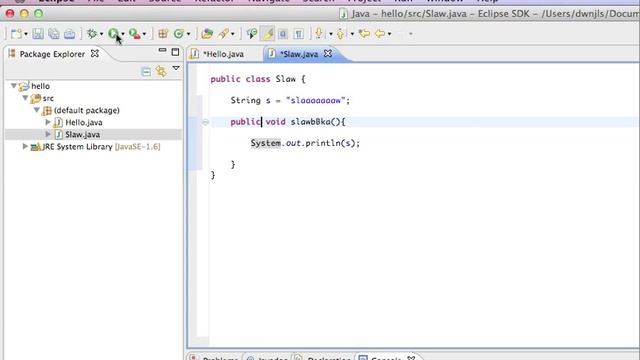This screenshot has width=640, height=360.
Task: Expand the Slaw.java tree node
Action: pyautogui.click(x=48, y=134)
